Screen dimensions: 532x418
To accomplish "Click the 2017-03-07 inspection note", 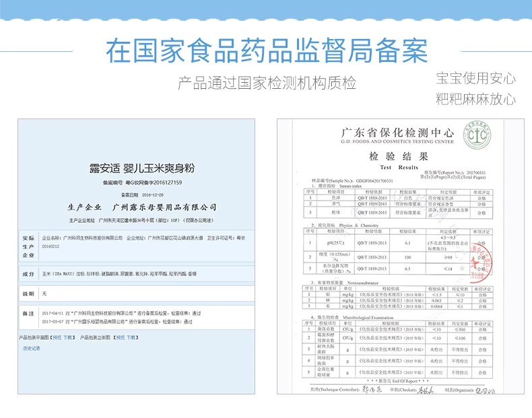I will (117, 321).
